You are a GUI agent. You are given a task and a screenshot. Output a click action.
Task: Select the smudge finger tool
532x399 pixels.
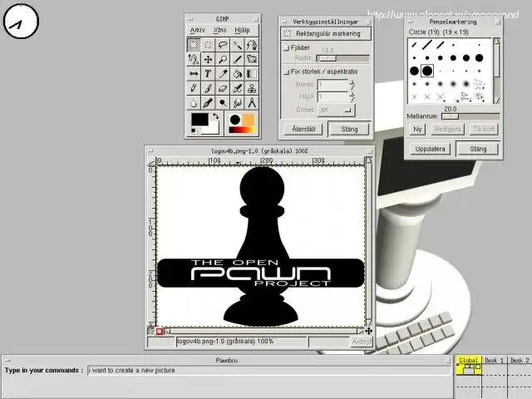(237, 103)
